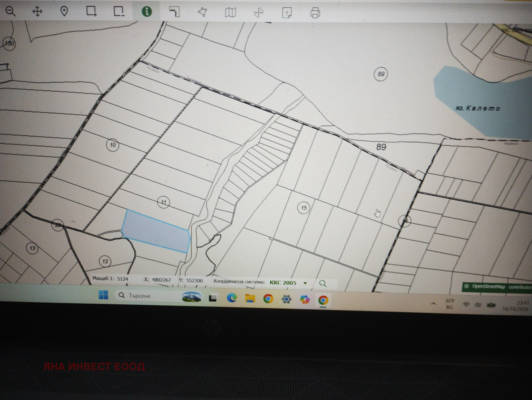Choose the remove-from-selection rectangle tool

[x=119, y=12]
